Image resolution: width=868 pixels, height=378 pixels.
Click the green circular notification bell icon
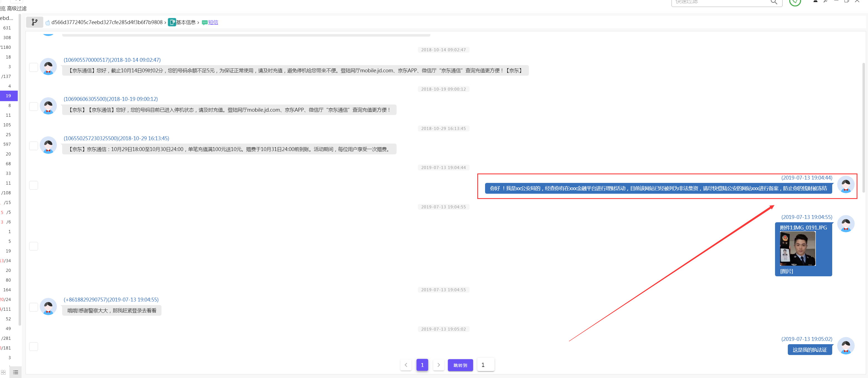[795, 2]
